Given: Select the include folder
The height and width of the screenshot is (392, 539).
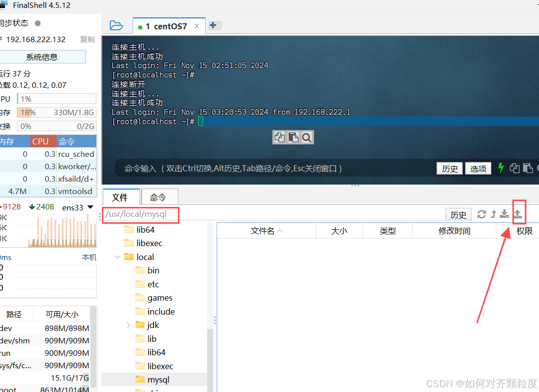Looking at the screenshot, I should (x=155, y=311).
